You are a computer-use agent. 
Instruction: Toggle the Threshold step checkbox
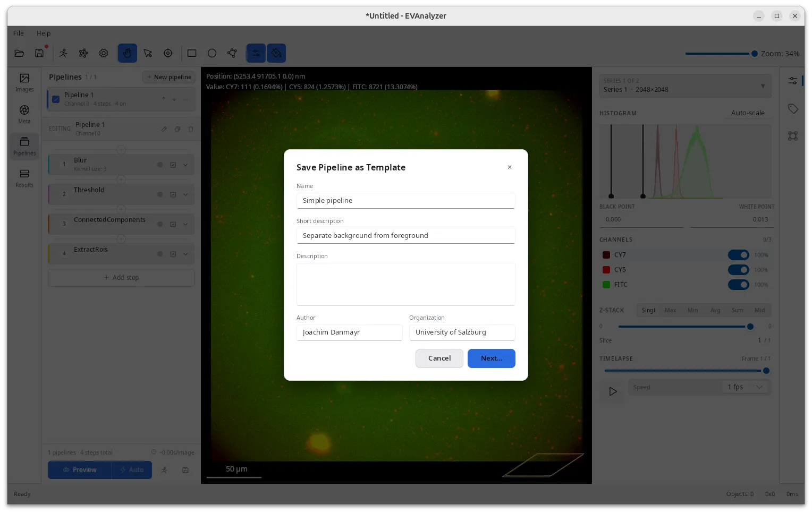pos(173,195)
